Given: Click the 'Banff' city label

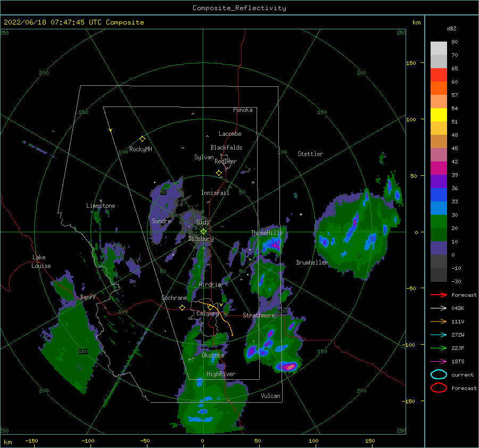Looking at the screenshot, I should (88, 297).
